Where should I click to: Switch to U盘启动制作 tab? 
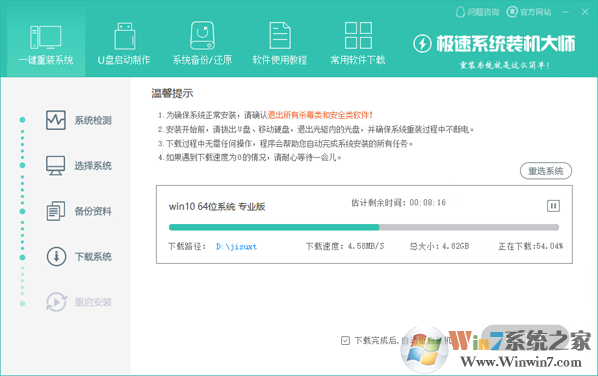[x=124, y=43]
